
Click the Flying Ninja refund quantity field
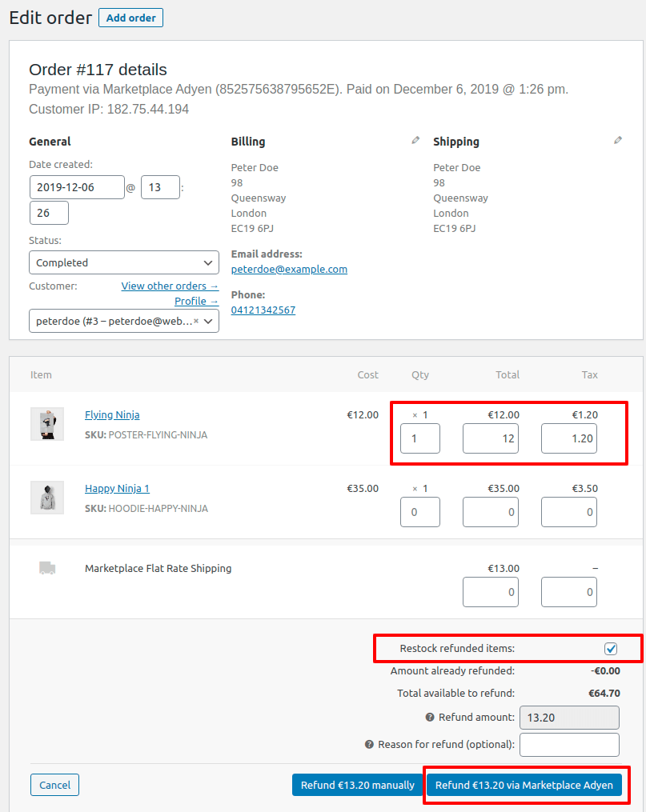click(x=420, y=438)
